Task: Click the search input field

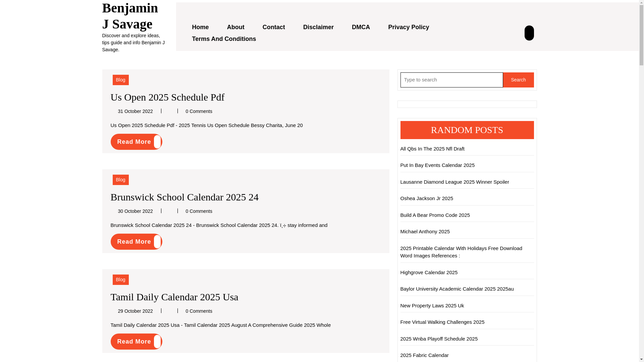Action: pos(451,80)
